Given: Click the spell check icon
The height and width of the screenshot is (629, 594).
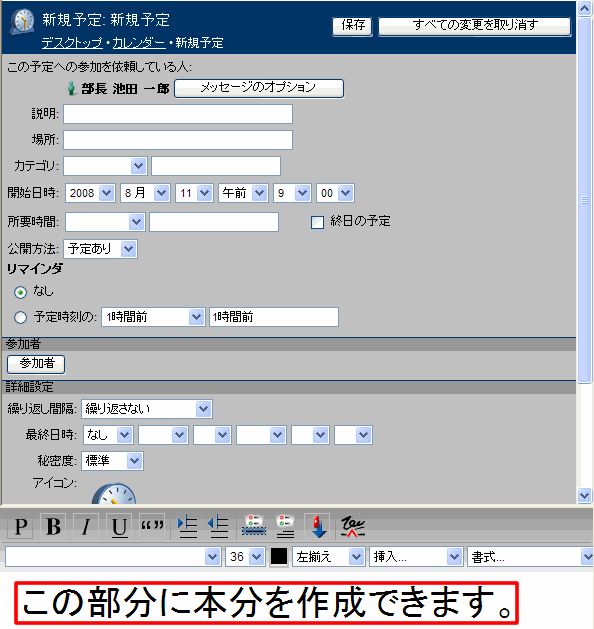Looking at the screenshot, I should 353,527.
